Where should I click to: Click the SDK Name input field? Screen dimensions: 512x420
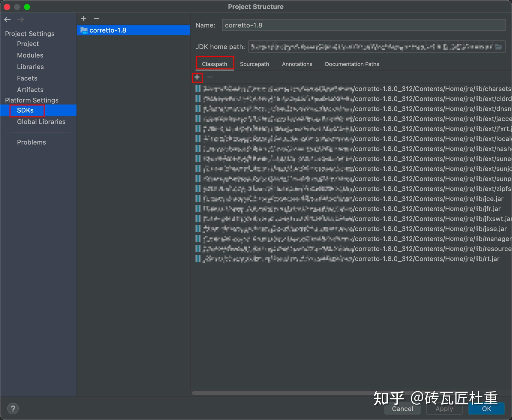click(x=363, y=25)
